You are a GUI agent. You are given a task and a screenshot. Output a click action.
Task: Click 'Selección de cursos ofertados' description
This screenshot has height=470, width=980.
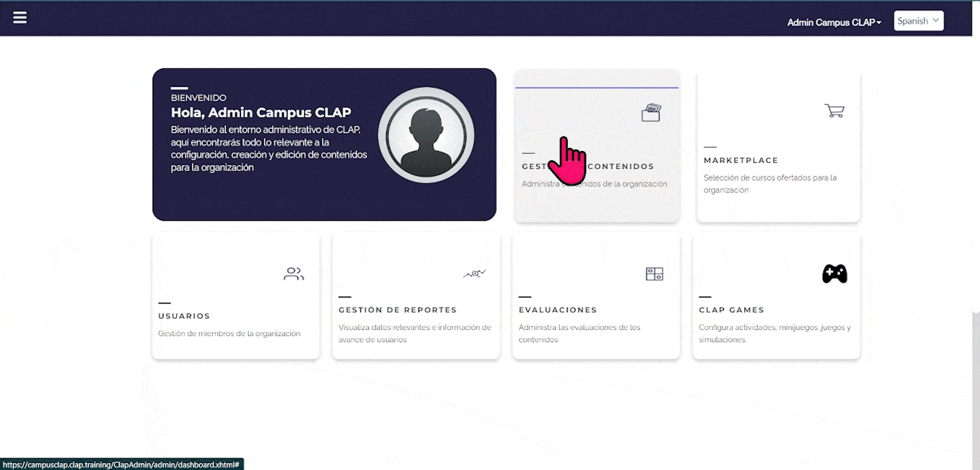[770, 184]
